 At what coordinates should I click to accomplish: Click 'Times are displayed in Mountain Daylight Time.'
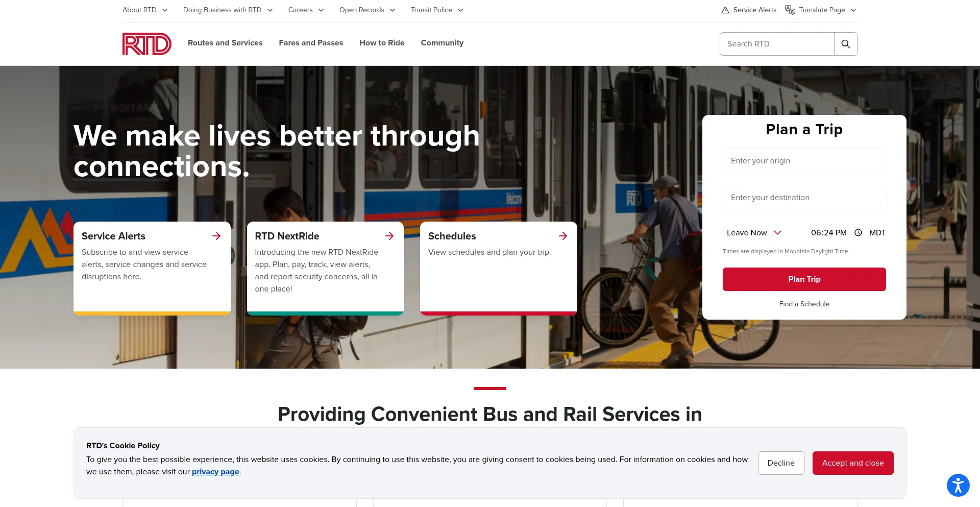coord(786,251)
